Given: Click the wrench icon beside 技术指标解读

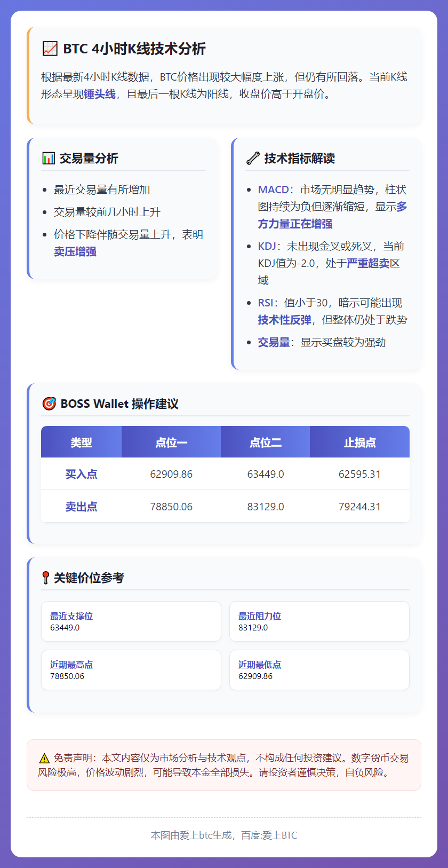Looking at the screenshot, I should 253,158.
